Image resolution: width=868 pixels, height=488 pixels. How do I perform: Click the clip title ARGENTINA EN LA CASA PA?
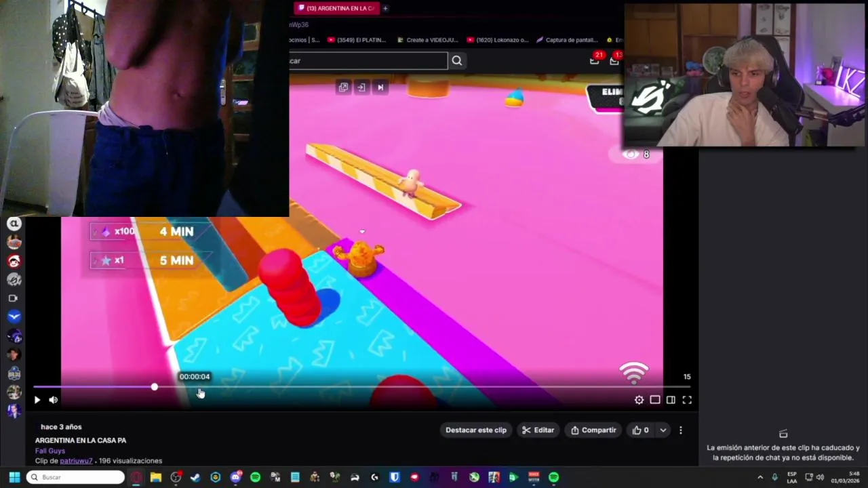[x=81, y=441]
